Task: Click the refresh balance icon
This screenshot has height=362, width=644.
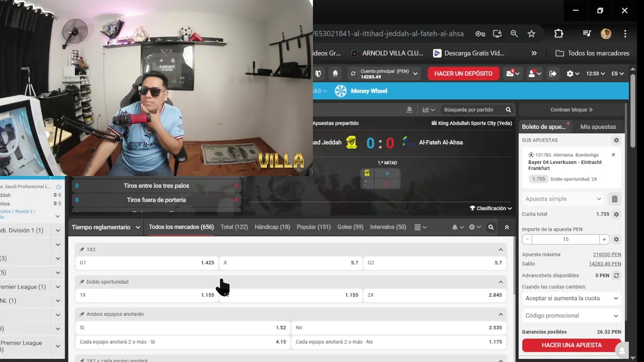Action: 353,73
